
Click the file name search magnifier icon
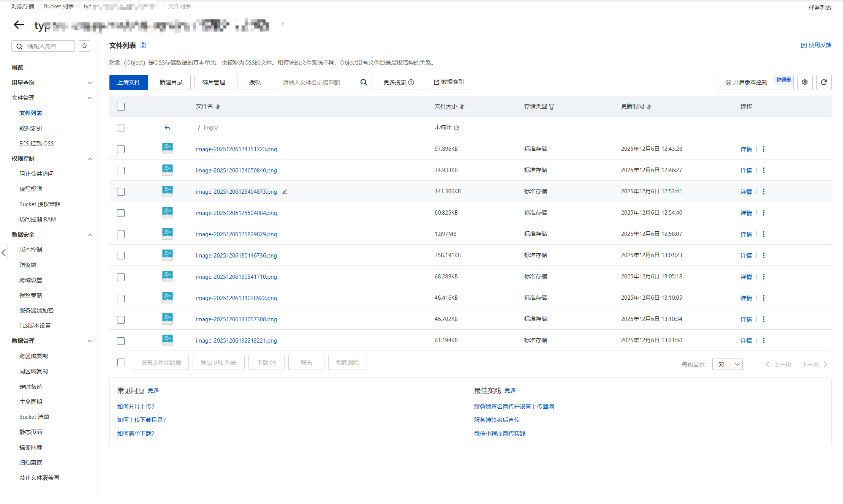pos(364,82)
